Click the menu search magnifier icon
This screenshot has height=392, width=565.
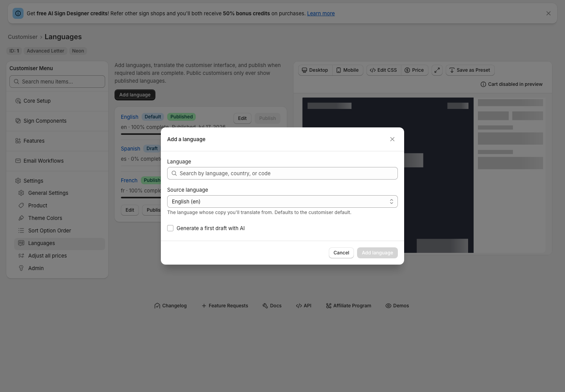16,82
